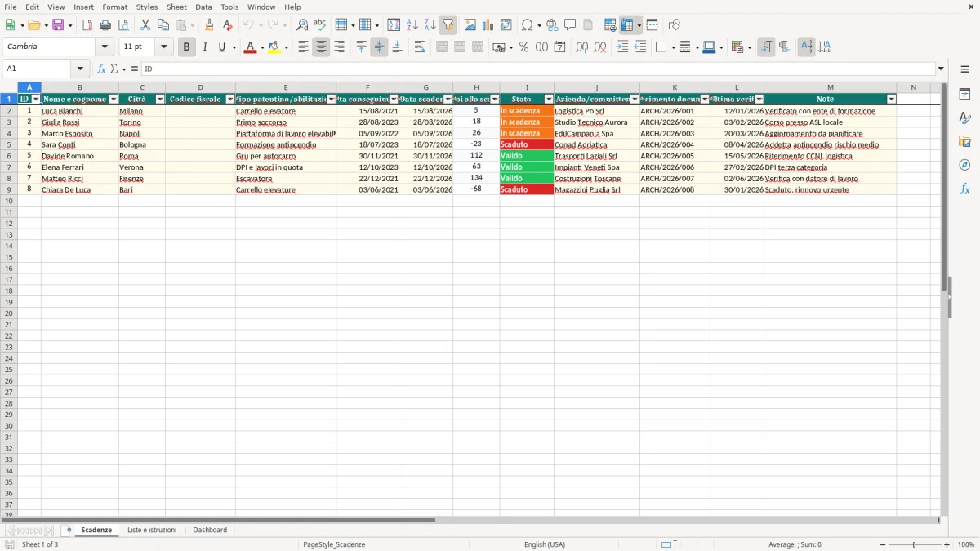Viewport: 980px width, 551px height.
Task: Click the Clone Formatting paintbrush icon
Action: 209,25
